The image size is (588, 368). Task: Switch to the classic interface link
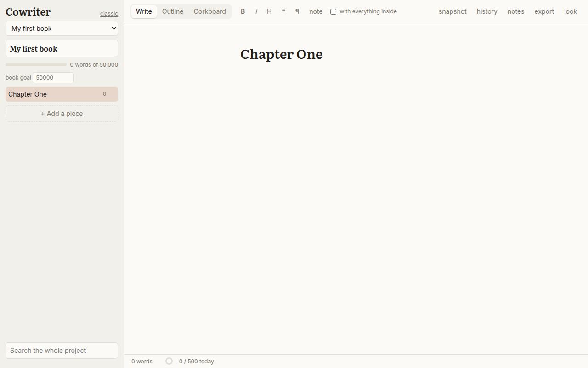(x=109, y=14)
